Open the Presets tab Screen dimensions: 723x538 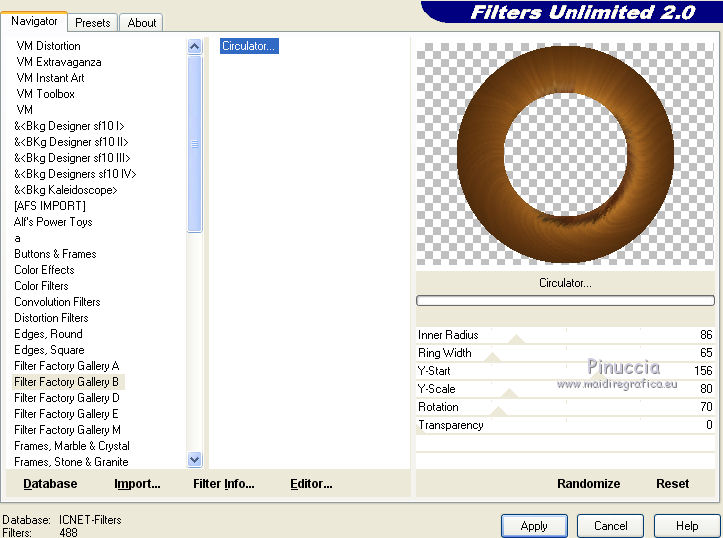[93, 23]
